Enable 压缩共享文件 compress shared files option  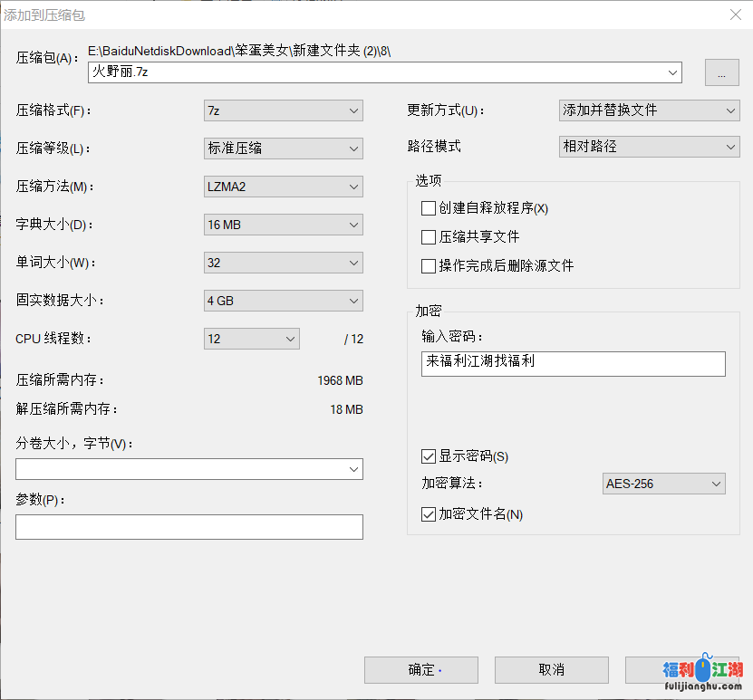(429, 237)
